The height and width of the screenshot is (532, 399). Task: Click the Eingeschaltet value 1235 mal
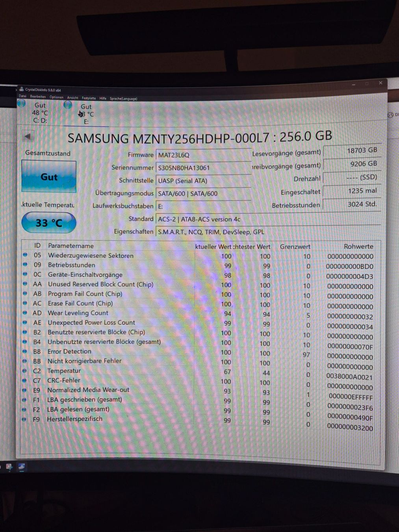coord(352,191)
